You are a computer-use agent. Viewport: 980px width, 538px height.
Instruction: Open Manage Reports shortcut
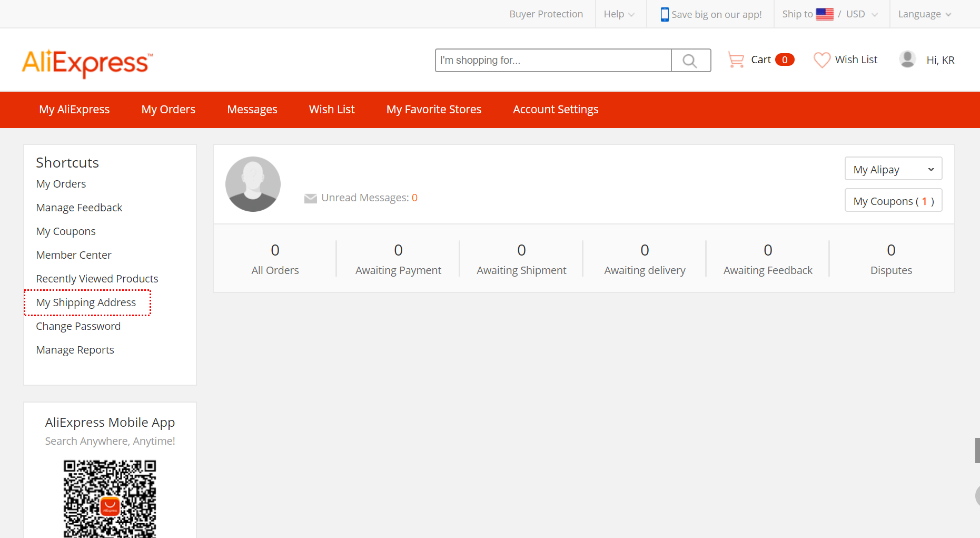(75, 350)
